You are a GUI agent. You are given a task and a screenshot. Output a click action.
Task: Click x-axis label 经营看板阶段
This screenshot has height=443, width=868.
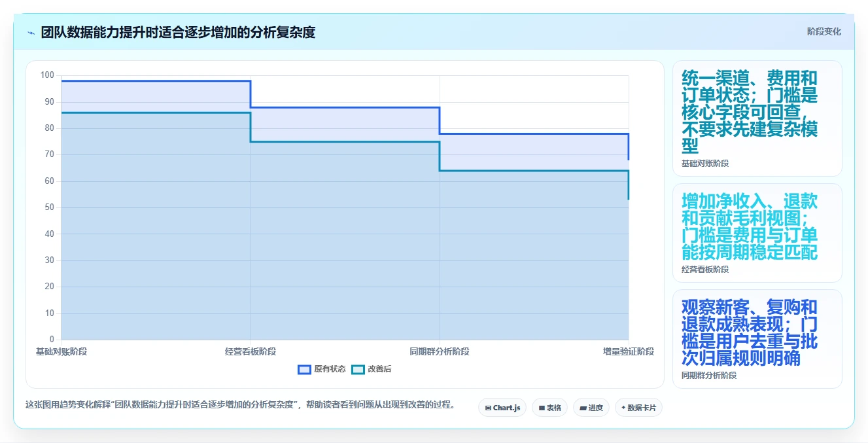pyautogui.click(x=251, y=351)
